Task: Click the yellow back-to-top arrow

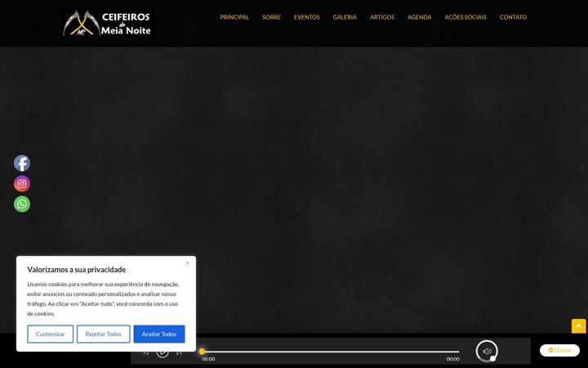Action: (579, 326)
